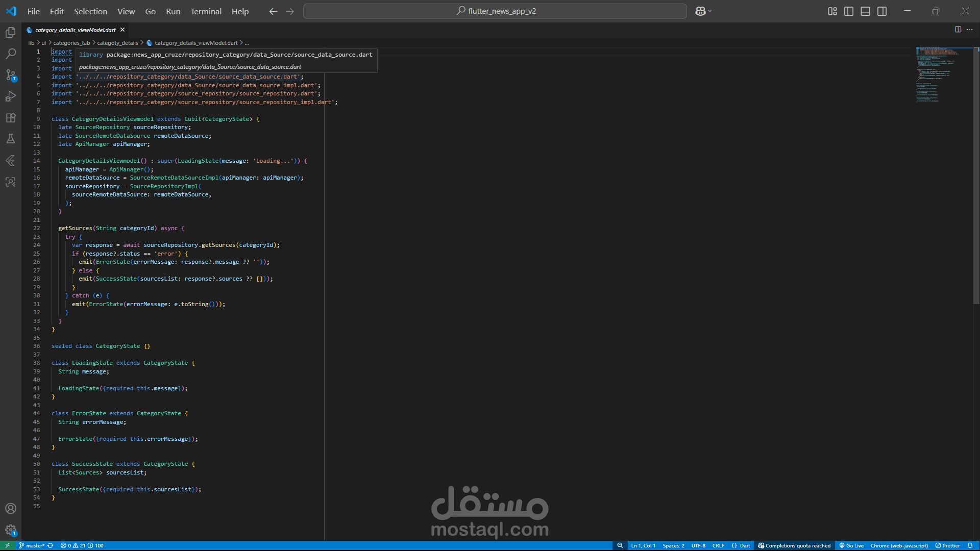Open the Terminal menu
Image resolution: width=980 pixels, height=551 pixels.
[x=206, y=11]
